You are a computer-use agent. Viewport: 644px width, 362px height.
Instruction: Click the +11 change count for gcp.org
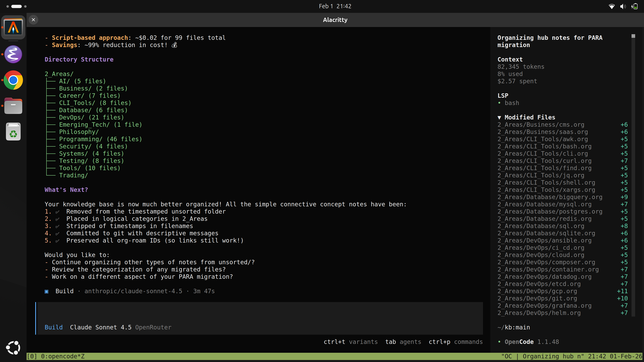pos(622,291)
